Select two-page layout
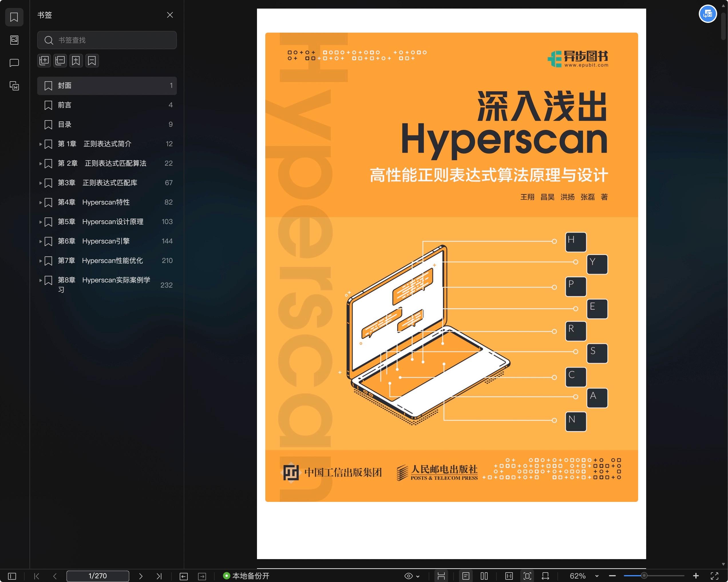 pyautogui.click(x=484, y=576)
